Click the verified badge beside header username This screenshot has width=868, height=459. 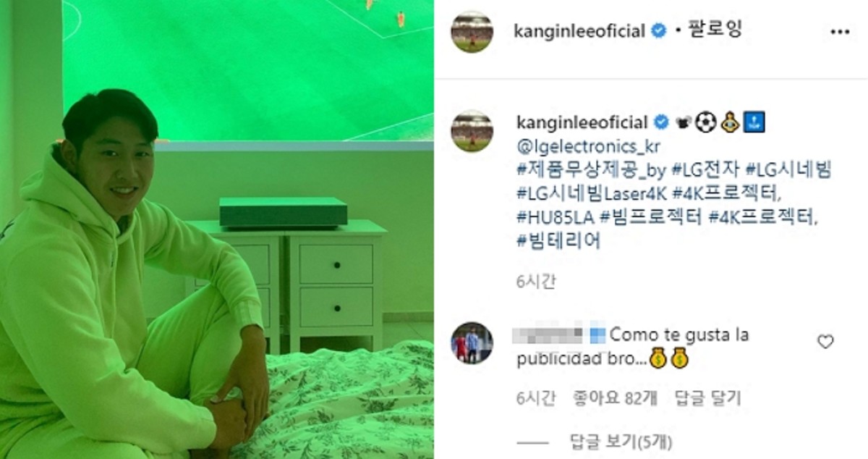point(658,31)
